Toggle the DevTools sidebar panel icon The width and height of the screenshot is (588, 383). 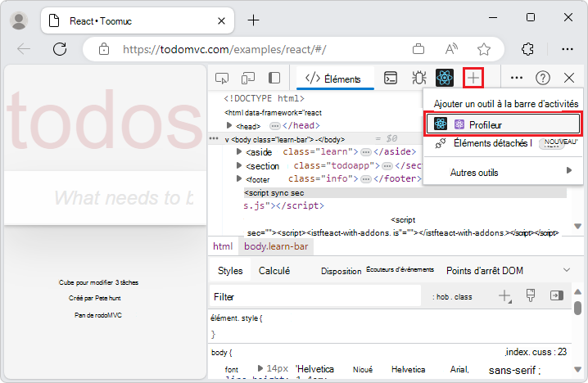click(274, 78)
